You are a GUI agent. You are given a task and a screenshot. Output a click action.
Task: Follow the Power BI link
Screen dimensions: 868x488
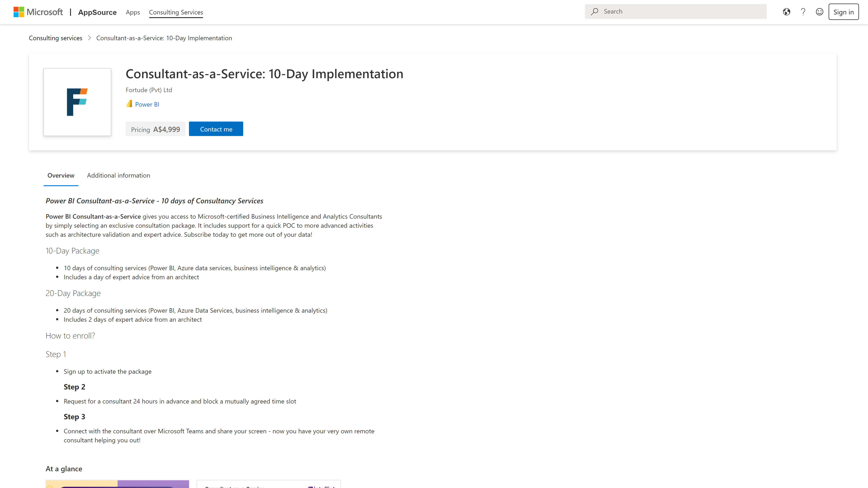(x=147, y=104)
